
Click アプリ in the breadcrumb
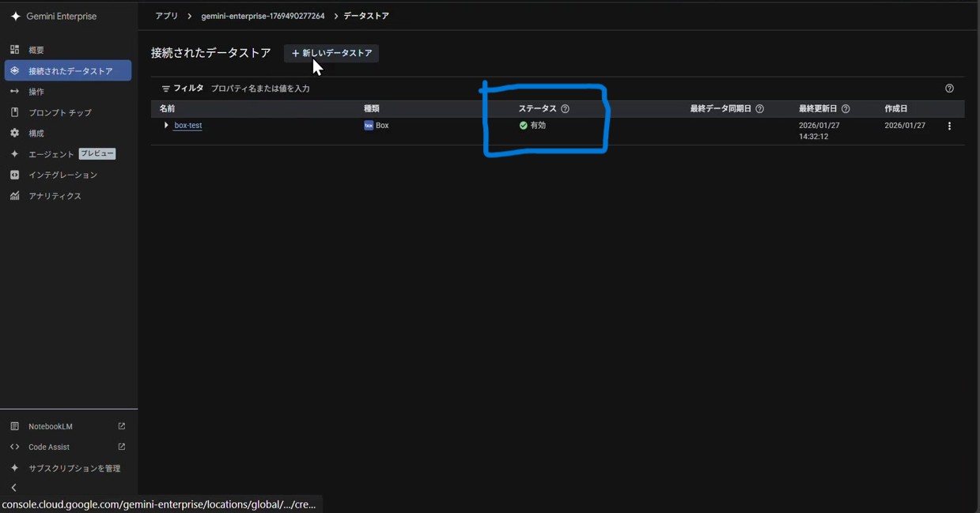point(166,16)
